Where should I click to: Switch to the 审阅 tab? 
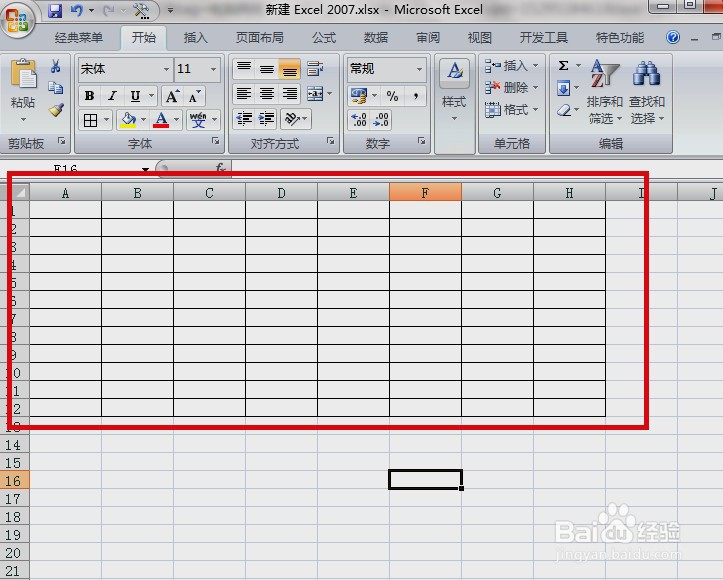(x=428, y=37)
